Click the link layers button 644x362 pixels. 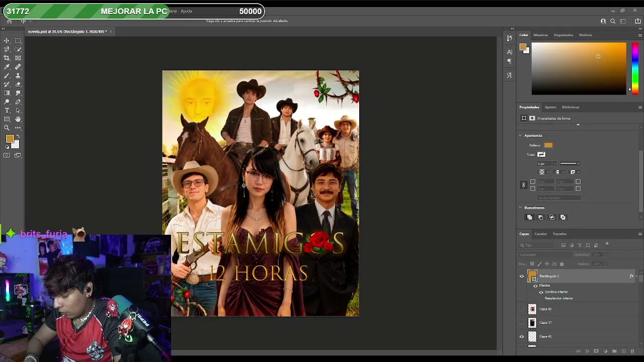(x=578, y=351)
